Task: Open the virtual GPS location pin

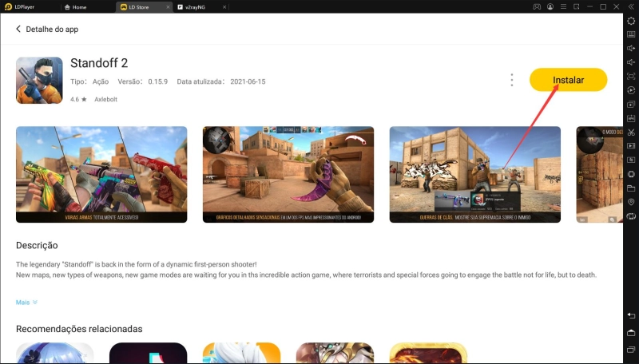Action: 631,202
